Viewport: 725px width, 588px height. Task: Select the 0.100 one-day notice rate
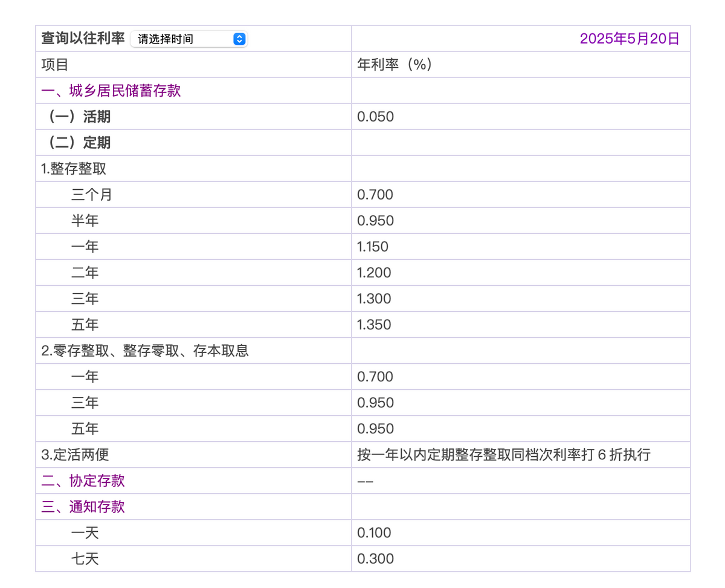coord(374,533)
